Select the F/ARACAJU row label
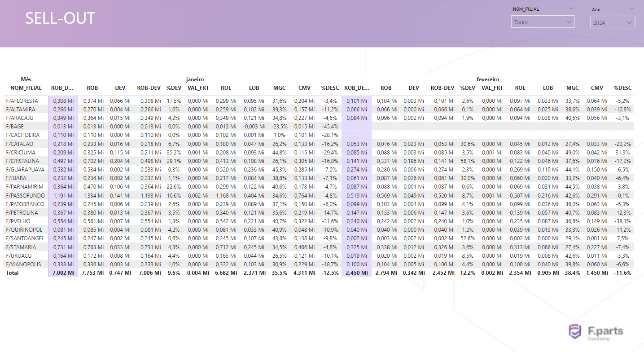 point(20,118)
